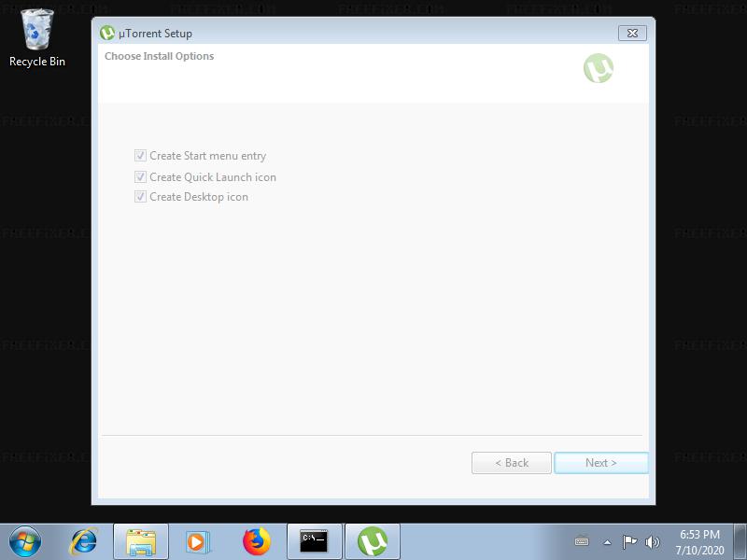747x560 pixels.
Task: Click the µTorrent logo in the title bar
Action: [107, 33]
